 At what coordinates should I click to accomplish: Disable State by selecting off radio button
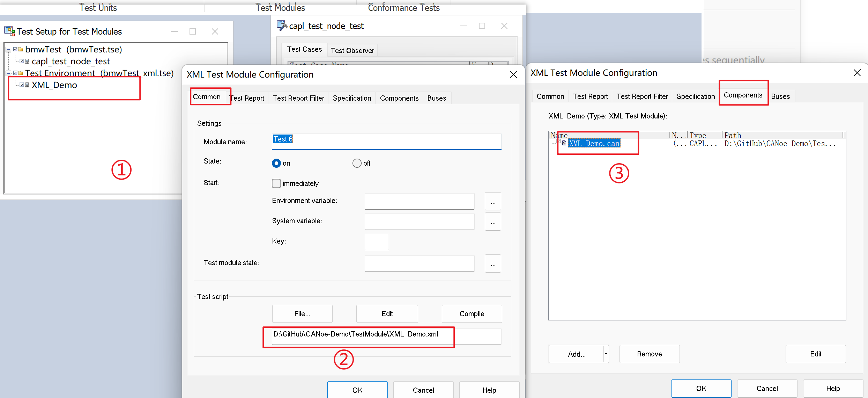coord(356,162)
